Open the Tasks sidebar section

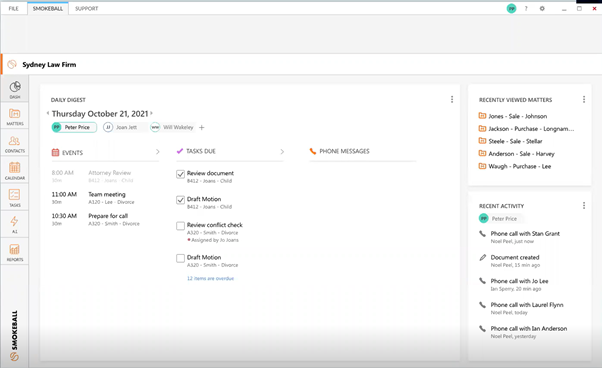pos(15,198)
